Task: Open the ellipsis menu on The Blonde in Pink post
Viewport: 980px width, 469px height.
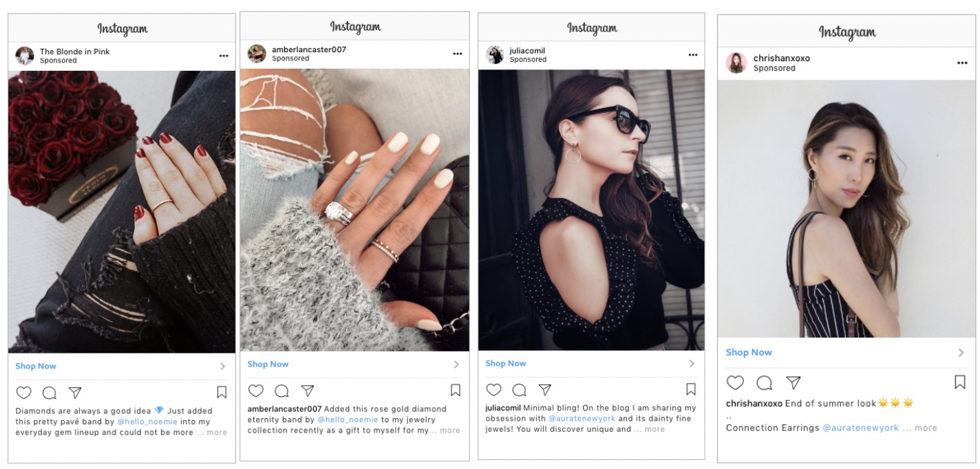Action: [x=224, y=56]
